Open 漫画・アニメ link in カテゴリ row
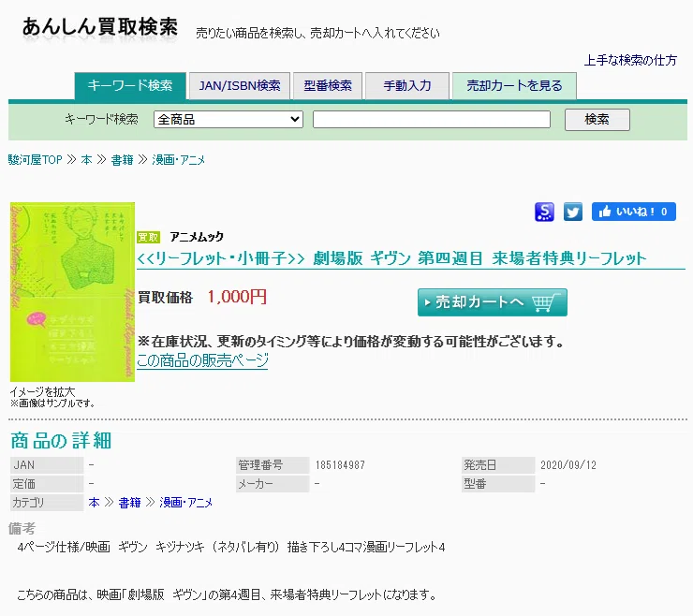 click(185, 503)
